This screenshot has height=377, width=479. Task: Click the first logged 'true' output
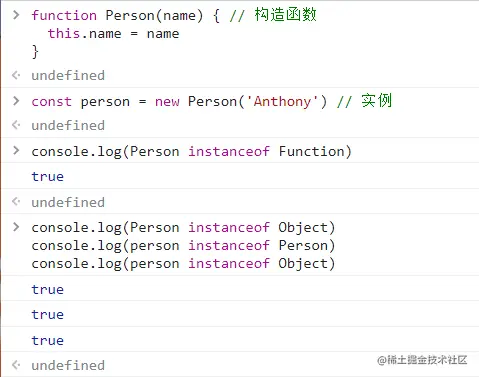coord(48,176)
